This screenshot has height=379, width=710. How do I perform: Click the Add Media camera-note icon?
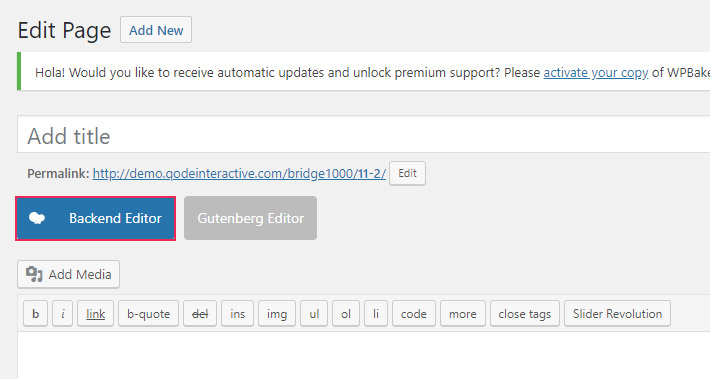point(34,274)
